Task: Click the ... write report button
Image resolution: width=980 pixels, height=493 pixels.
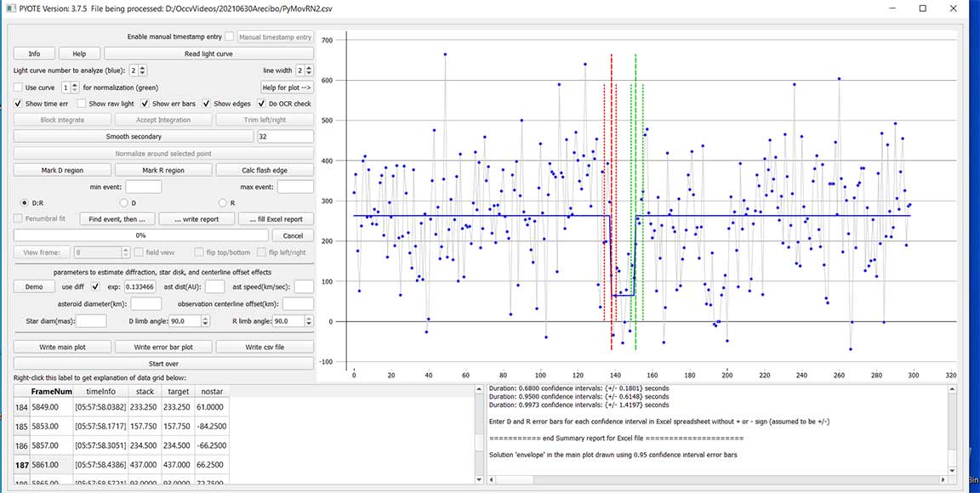Action: [197, 219]
